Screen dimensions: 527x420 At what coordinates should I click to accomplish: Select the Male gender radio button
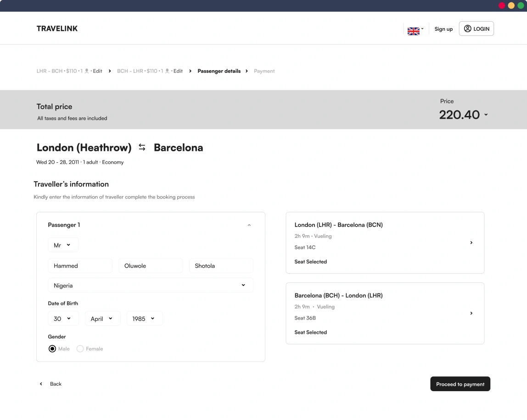click(52, 349)
